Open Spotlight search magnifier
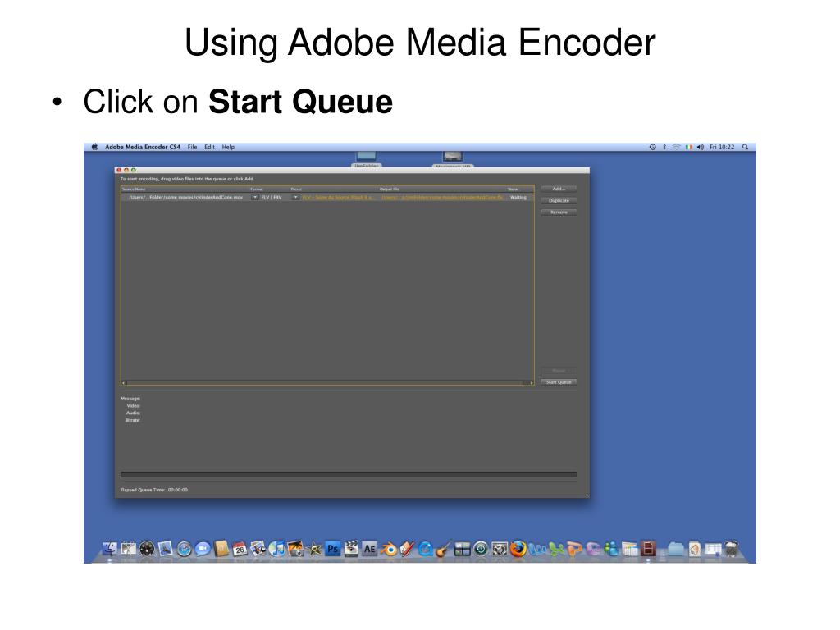Image resolution: width=840 pixels, height=630 pixels. (745, 147)
